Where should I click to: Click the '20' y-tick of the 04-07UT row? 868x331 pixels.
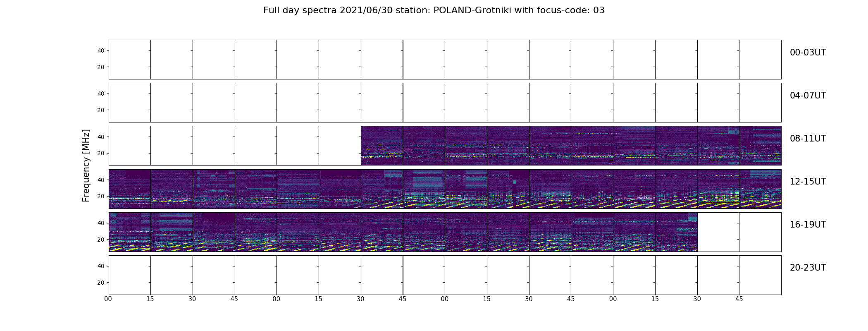[x=100, y=110]
